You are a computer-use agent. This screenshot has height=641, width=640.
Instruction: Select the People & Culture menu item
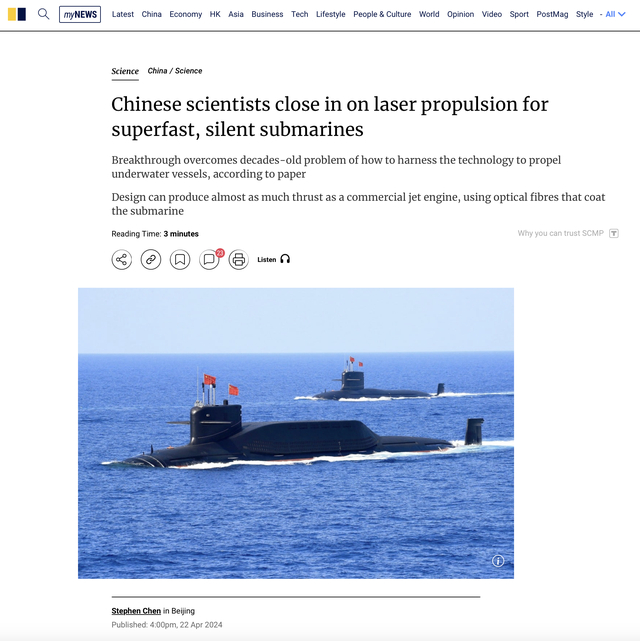click(x=382, y=14)
